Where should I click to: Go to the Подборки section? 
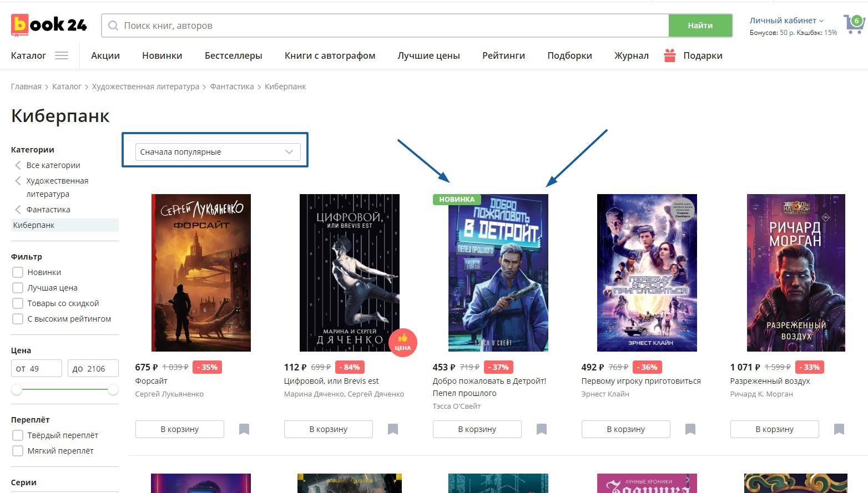[x=569, y=55]
